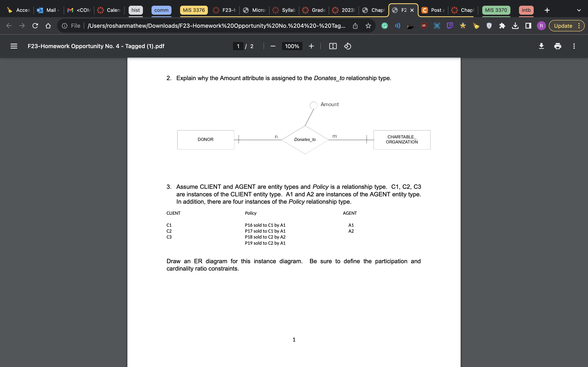Switch to the MIS 3370 tab
588x367 pixels.
tap(496, 10)
